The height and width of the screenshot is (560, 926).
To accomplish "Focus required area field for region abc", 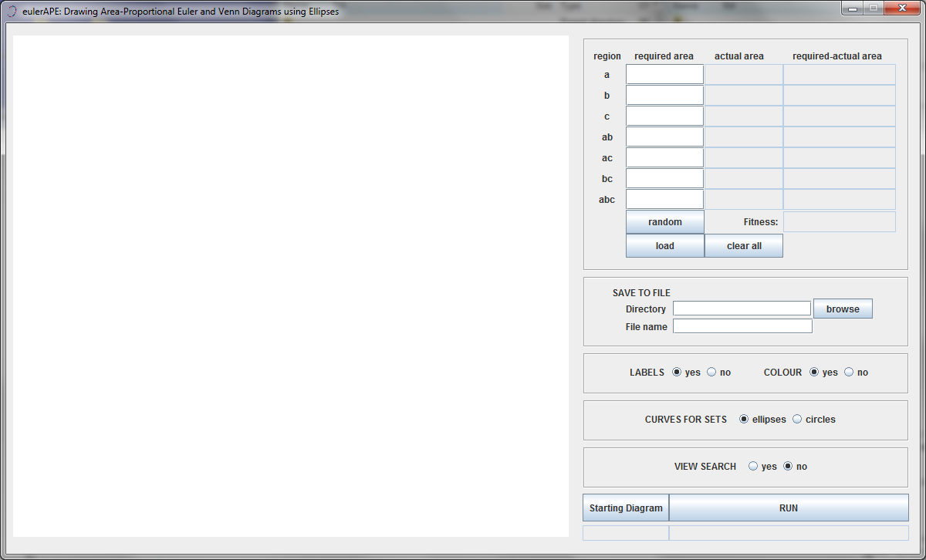I will pyautogui.click(x=664, y=200).
